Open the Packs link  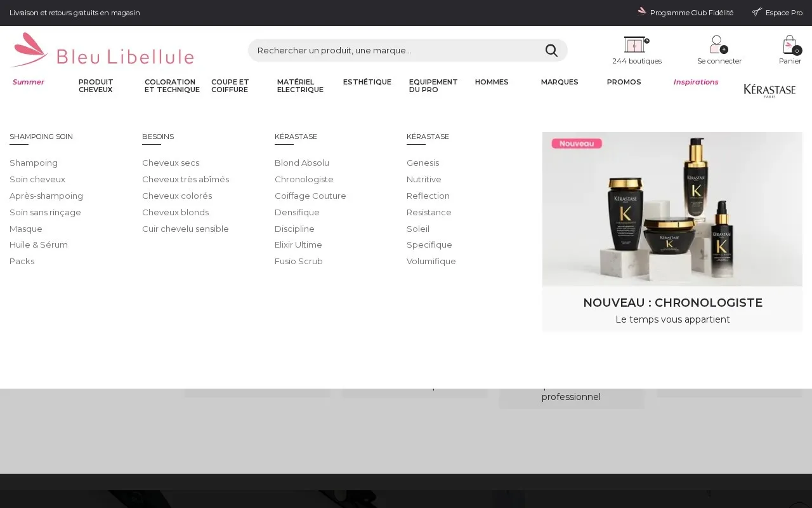coord(22,262)
